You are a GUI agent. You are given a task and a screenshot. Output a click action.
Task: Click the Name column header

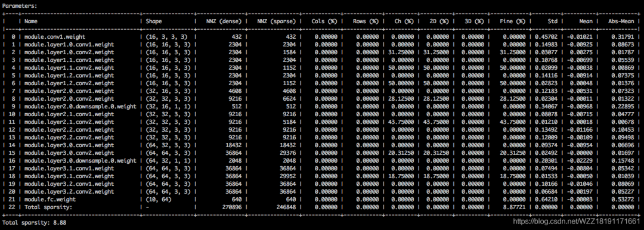(31, 21)
